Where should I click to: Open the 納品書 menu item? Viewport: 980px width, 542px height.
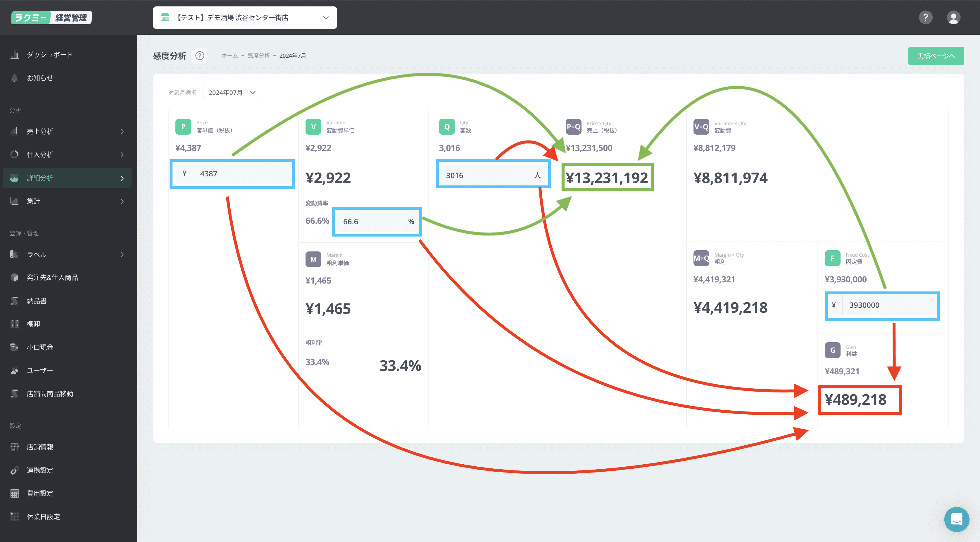(37, 301)
